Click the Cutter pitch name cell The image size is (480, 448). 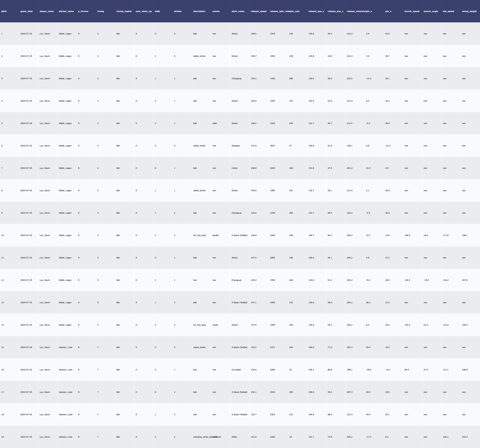pyautogui.click(x=234, y=168)
